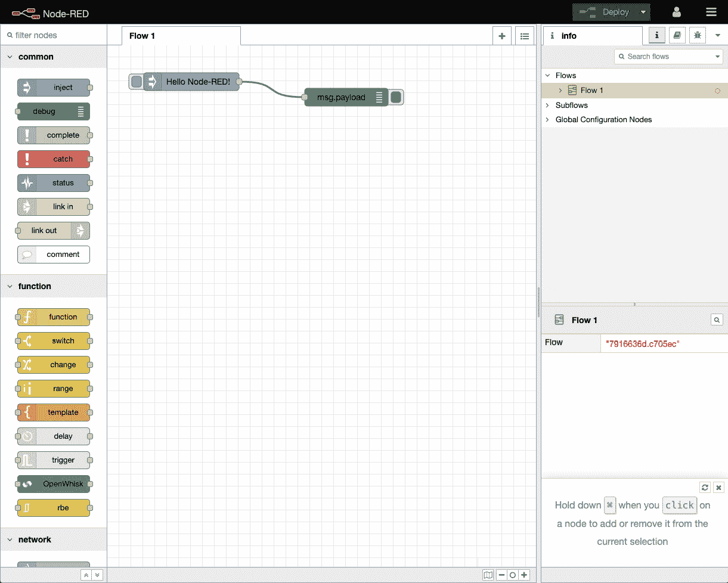The width and height of the screenshot is (728, 583).
Task: Show the list of flows button
Action: point(525,36)
